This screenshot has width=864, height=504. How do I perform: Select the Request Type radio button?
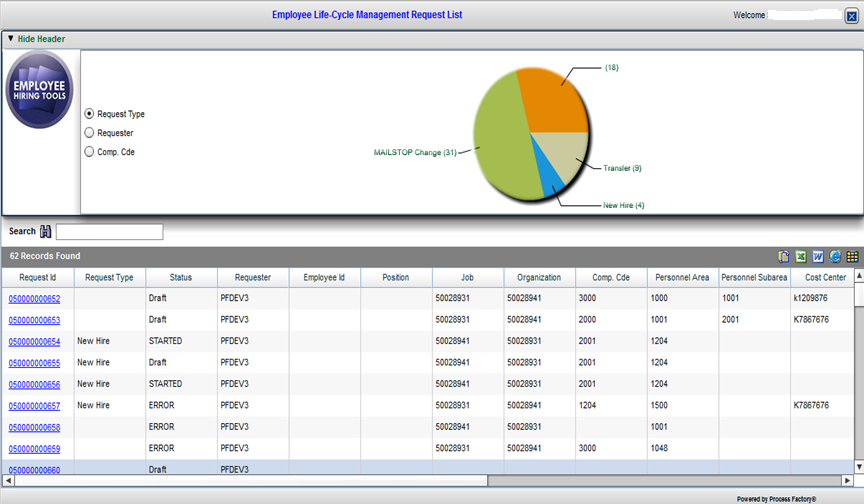(x=90, y=114)
